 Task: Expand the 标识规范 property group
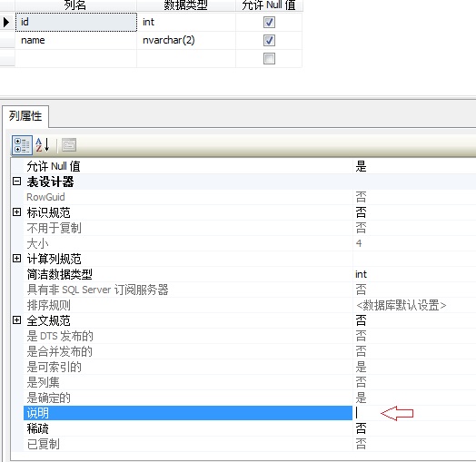pos(17,212)
